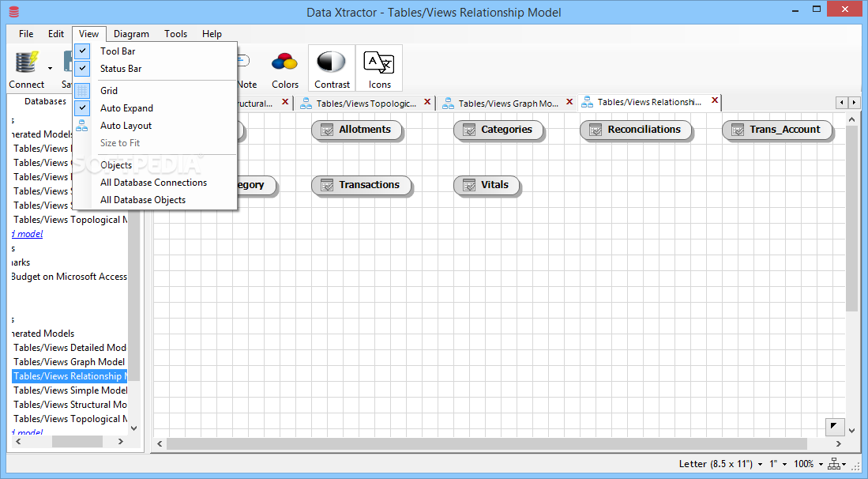Close the Tables/Views Topologic tab
This screenshot has height=479, width=868.
click(426, 102)
